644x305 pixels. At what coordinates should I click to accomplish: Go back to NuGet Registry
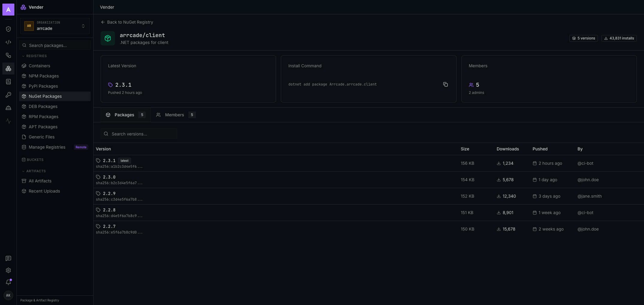(x=127, y=22)
